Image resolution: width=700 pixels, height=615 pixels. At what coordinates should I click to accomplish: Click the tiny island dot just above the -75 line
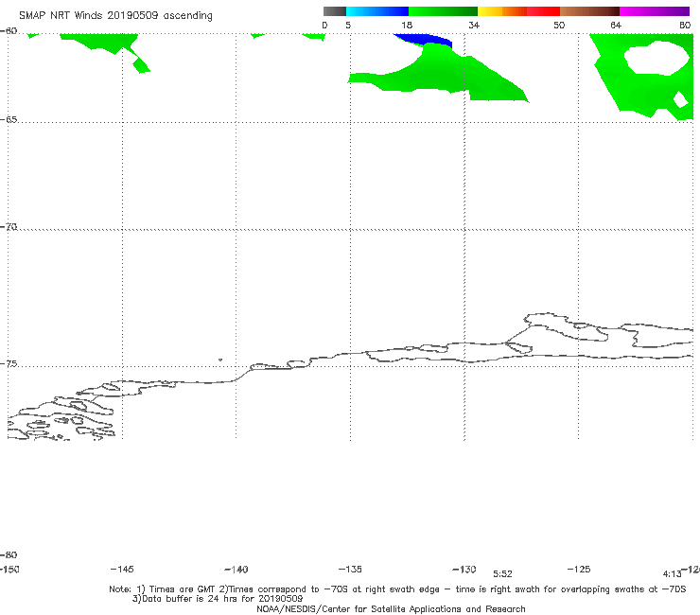(220, 360)
